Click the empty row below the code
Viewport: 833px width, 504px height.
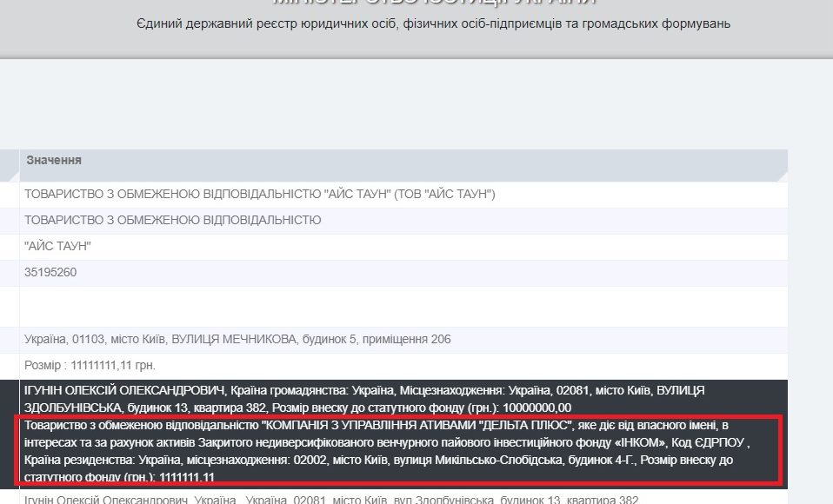tap(403, 307)
